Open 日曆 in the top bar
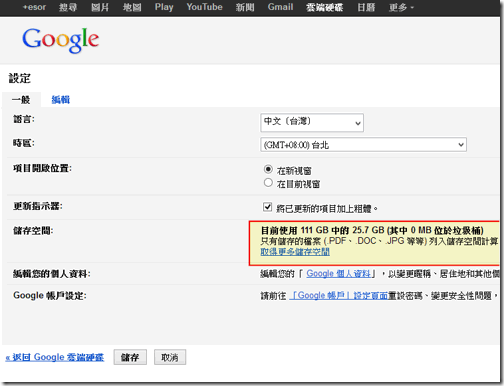Viewport: 504px width, 386px height. (x=366, y=7)
